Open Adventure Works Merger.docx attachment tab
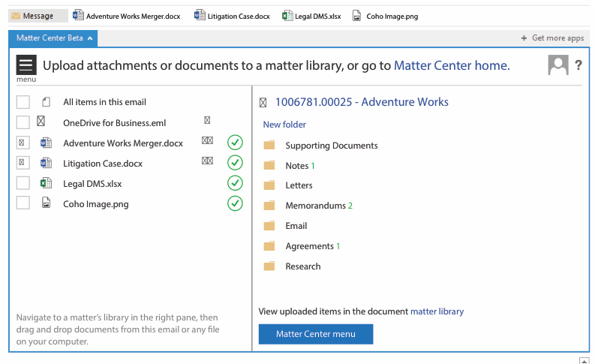The height and width of the screenshot is (364, 595). [x=126, y=16]
